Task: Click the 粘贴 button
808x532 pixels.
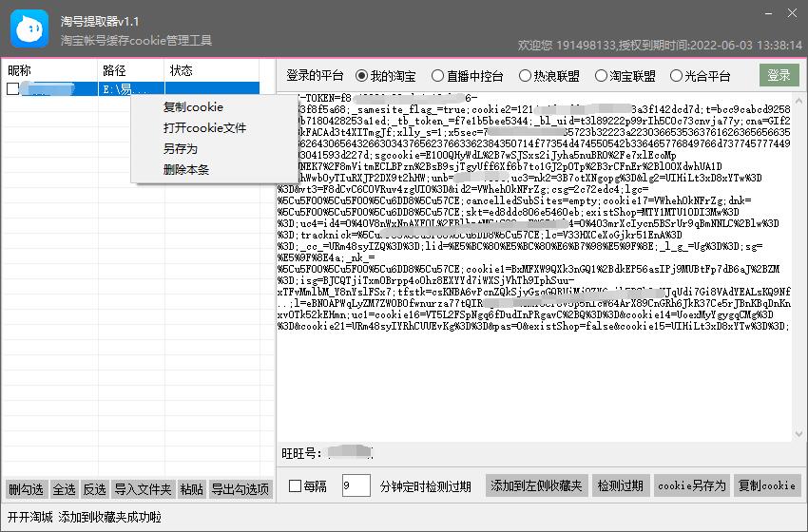Action: tap(191, 488)
